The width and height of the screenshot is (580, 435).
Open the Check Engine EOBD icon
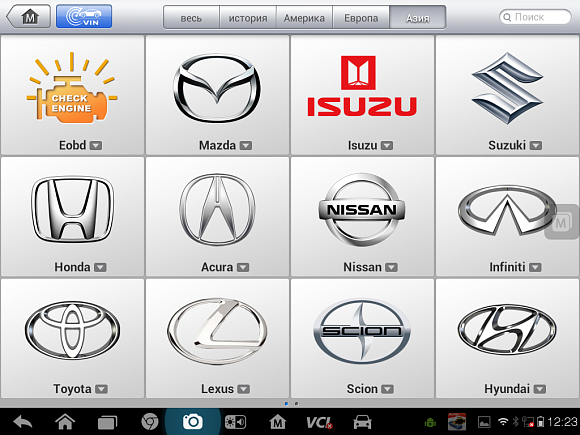click(x=71, y=88)
